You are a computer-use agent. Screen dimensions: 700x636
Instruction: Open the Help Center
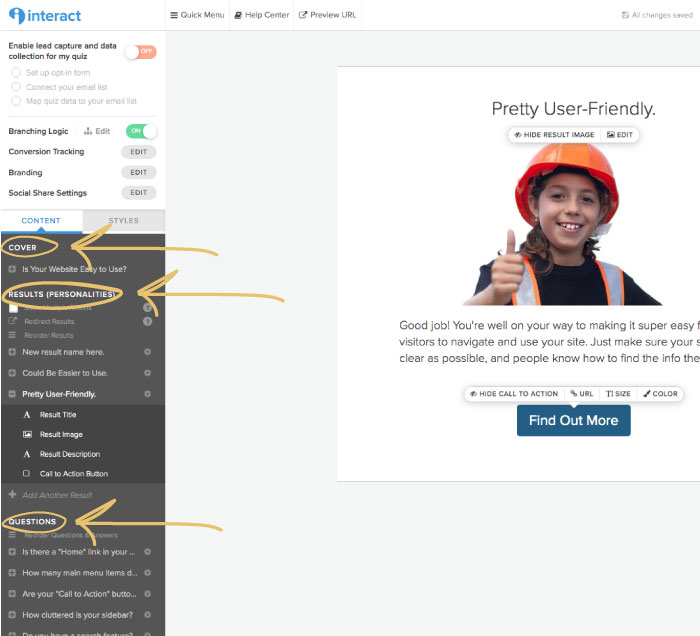[262, 15]
